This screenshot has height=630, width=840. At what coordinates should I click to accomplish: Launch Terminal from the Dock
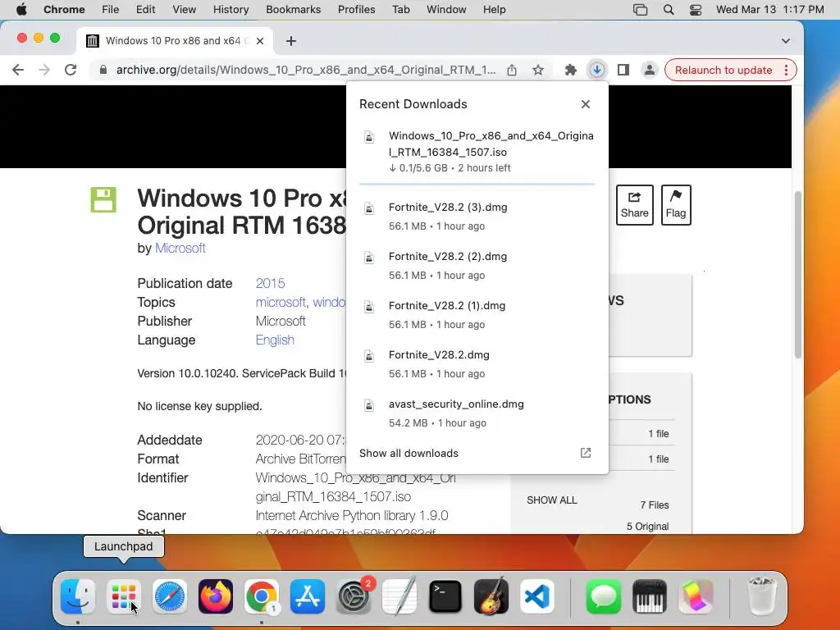tap(445, 596)
